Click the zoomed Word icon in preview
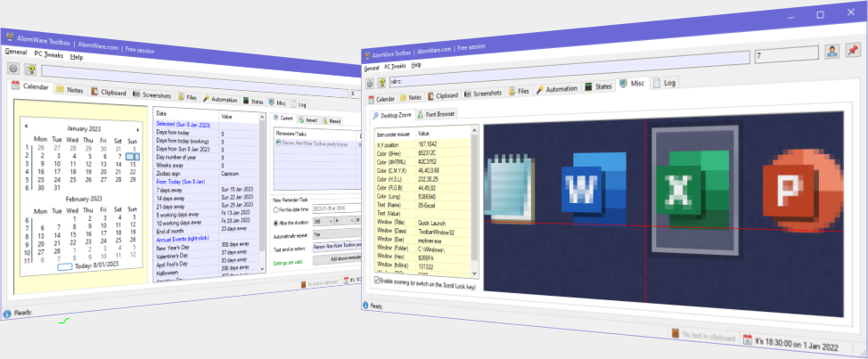The image size is (868, 359). 594,190
